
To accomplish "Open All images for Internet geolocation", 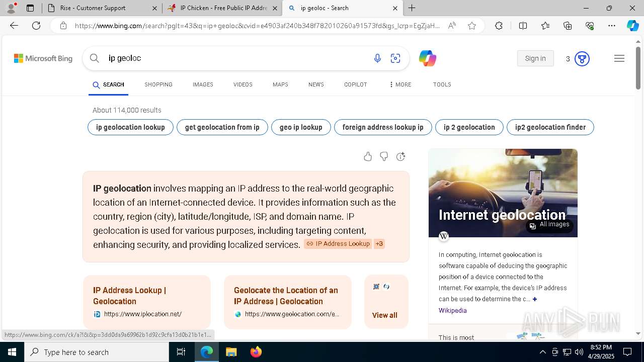I will (x=549, y=225).
